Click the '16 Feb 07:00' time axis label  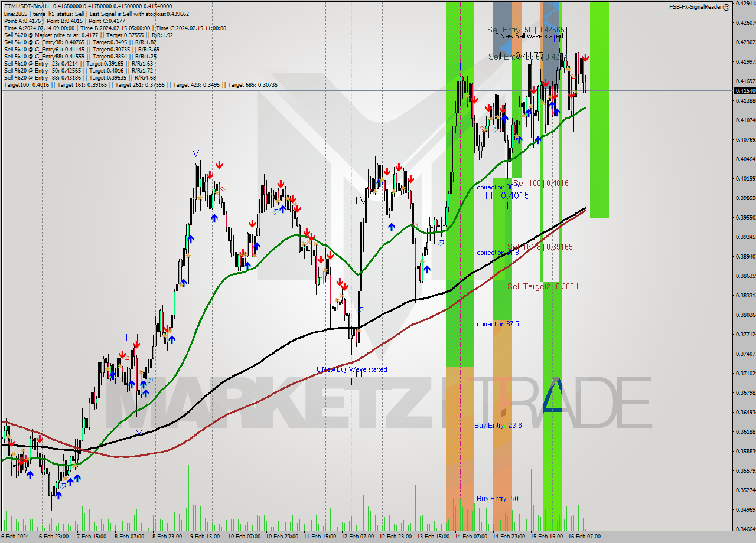(585, 537)
